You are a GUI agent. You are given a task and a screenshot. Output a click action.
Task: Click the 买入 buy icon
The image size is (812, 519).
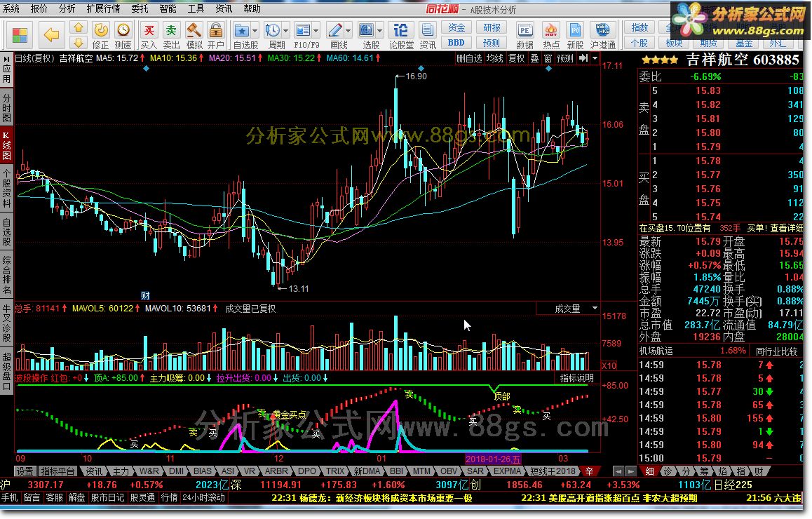click(149, 35)
